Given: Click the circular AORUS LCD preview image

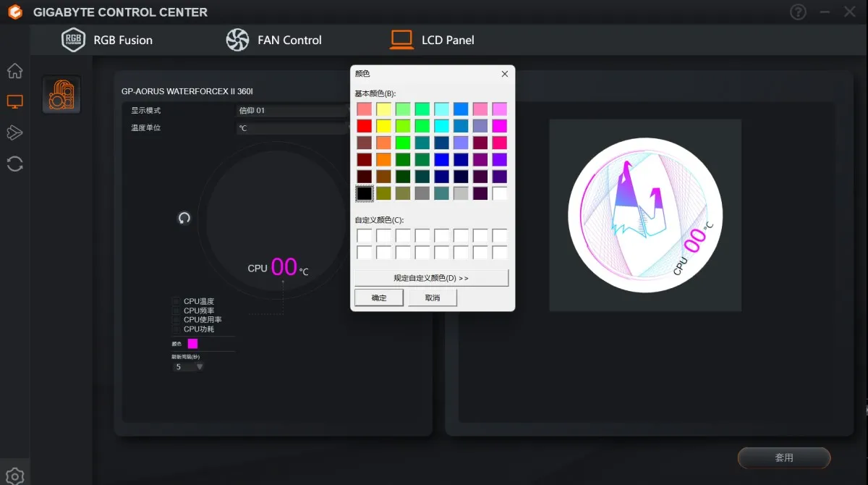Looking at the screenshot, I should [x=645, y=216].
